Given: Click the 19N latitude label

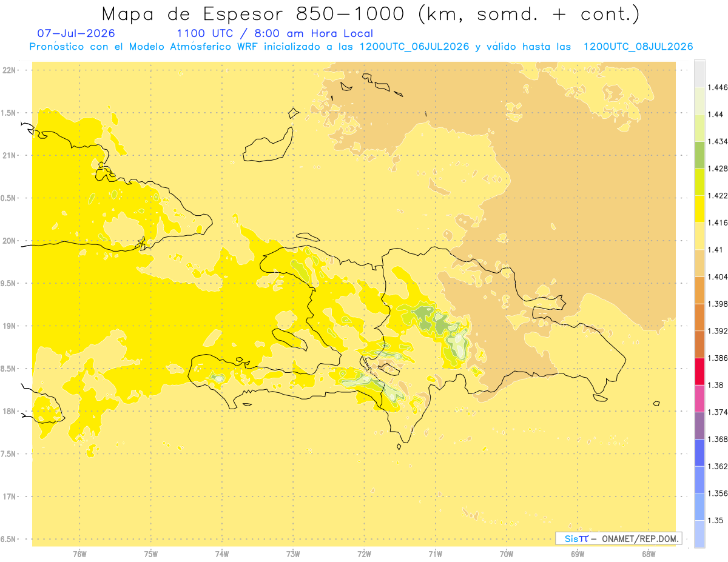Looking at the screenshot, I should [x=9, y=326].
